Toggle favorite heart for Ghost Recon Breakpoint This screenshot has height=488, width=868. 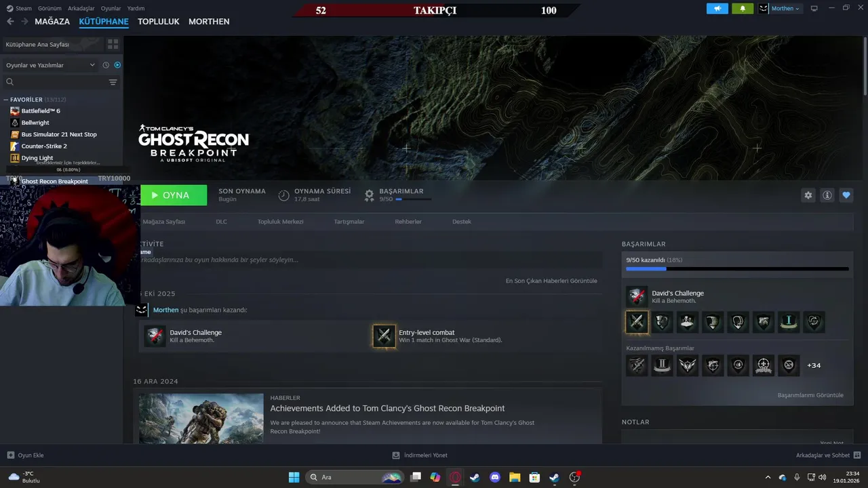tap(846, 195)
